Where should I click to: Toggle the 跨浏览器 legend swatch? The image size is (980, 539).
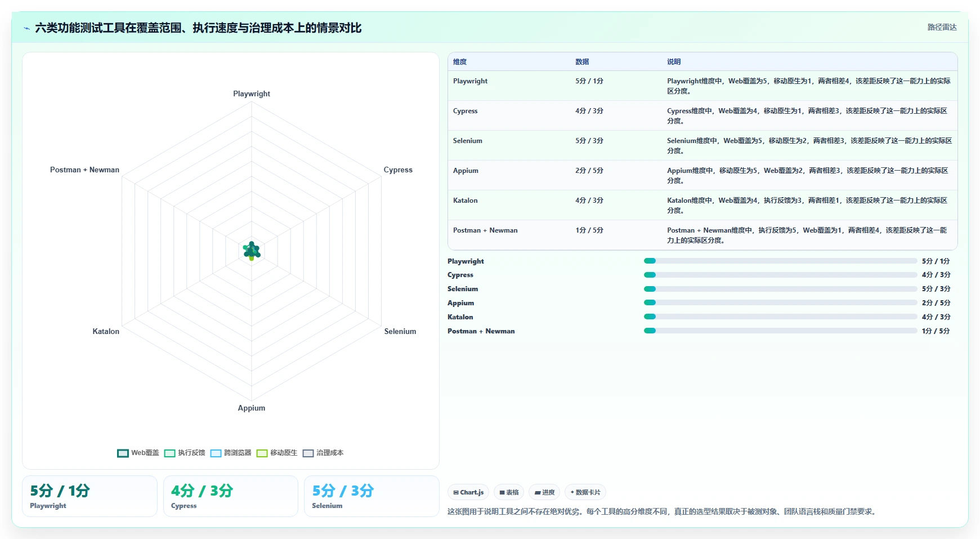(216, 453)
